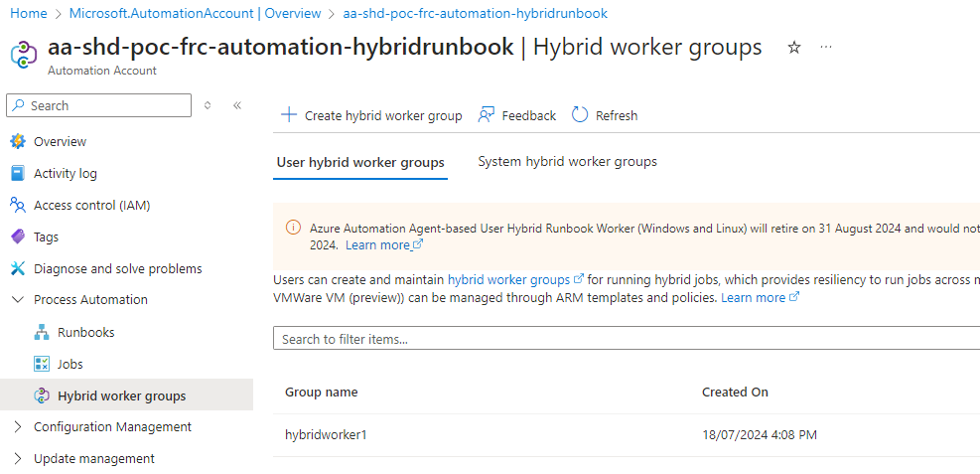Collapse the Process Automation section
This screenshot has height=474, width=980.
click(18, 300)
